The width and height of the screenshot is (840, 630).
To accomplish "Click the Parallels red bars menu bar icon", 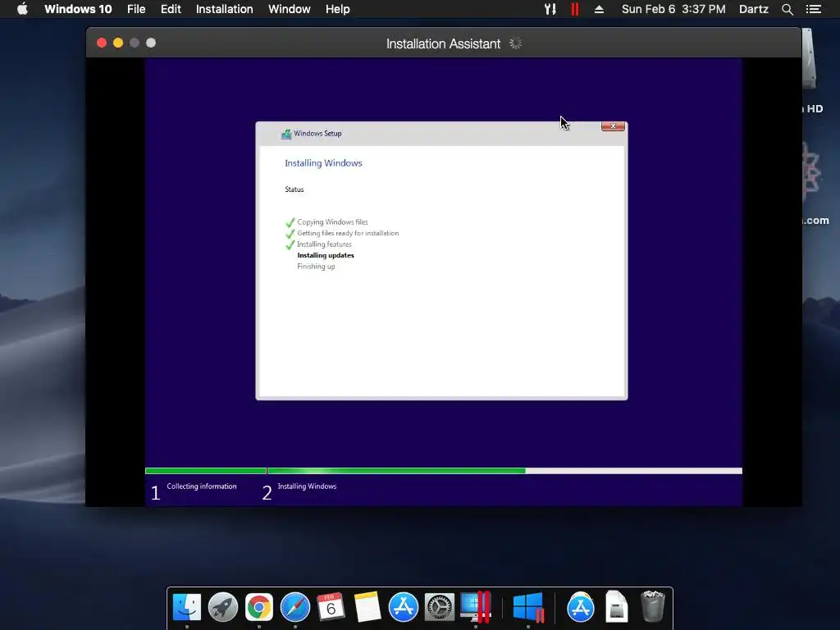I will (575, 9).
